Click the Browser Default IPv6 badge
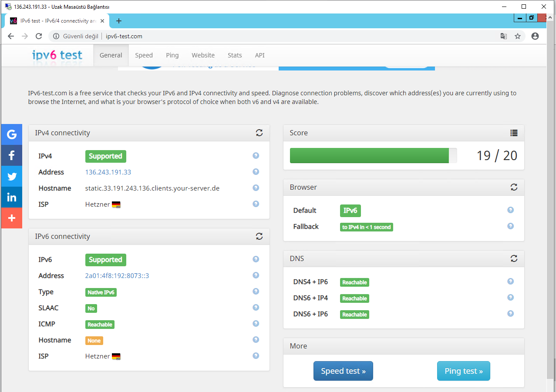Screen dimensions: 556x392 pyautogui.click(x=350, y=211)
